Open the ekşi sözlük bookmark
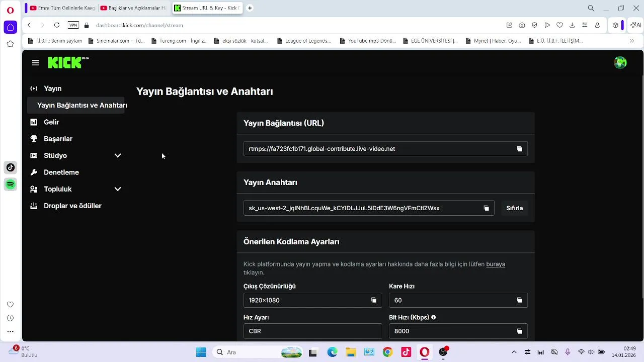Viewport: 644px width, 362px height. tap(241, 41)
